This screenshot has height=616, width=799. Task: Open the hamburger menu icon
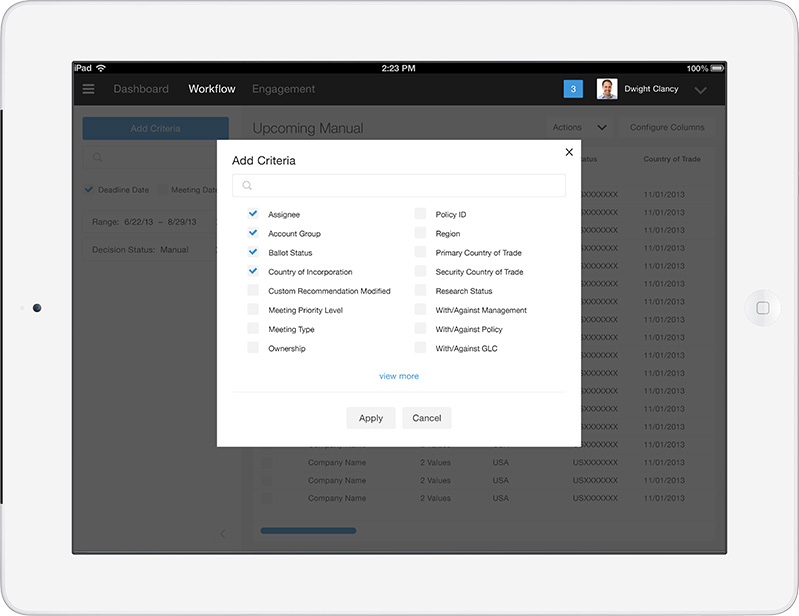point(89,89)
